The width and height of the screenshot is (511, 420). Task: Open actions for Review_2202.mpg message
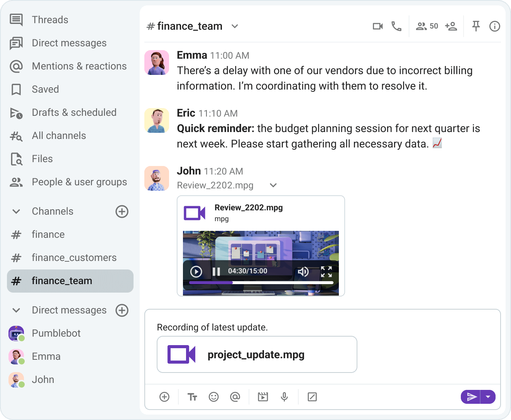click(273, 185)
